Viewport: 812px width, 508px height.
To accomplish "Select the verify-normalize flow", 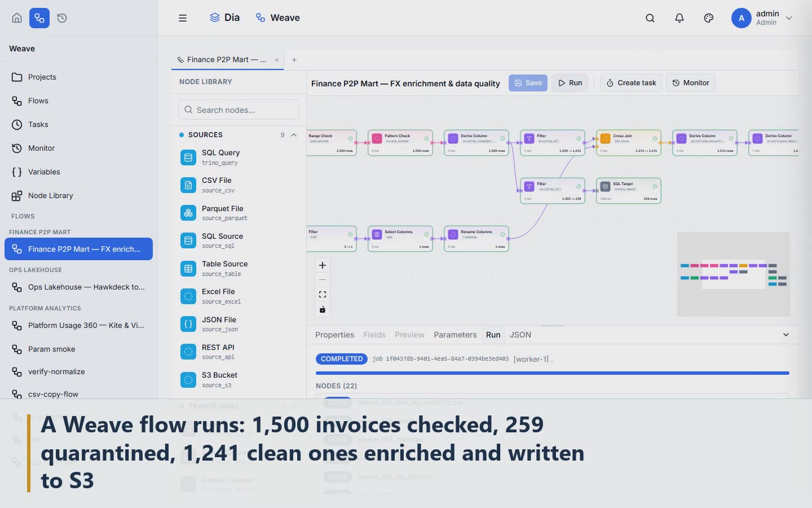I will (x=78, y=371).
